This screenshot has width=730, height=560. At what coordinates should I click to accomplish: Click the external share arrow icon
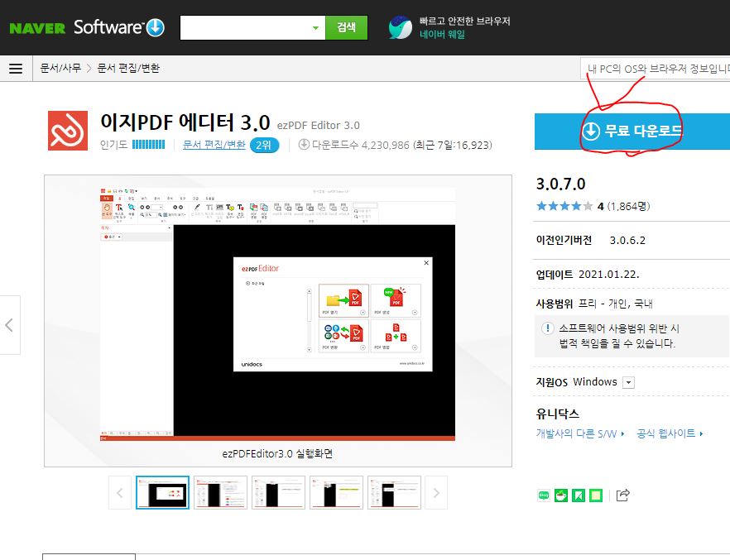click(x=622, y=495)
